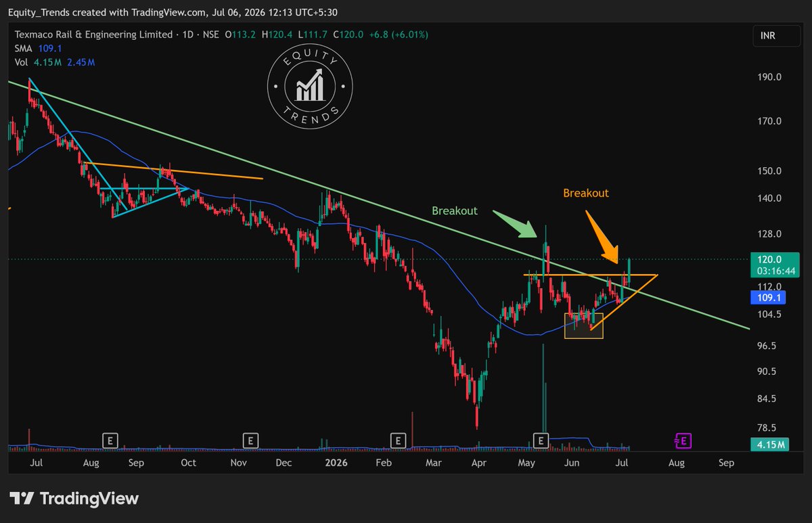Click the TradingView logo at bottom left
812x523 pixels.
[74, 499]
